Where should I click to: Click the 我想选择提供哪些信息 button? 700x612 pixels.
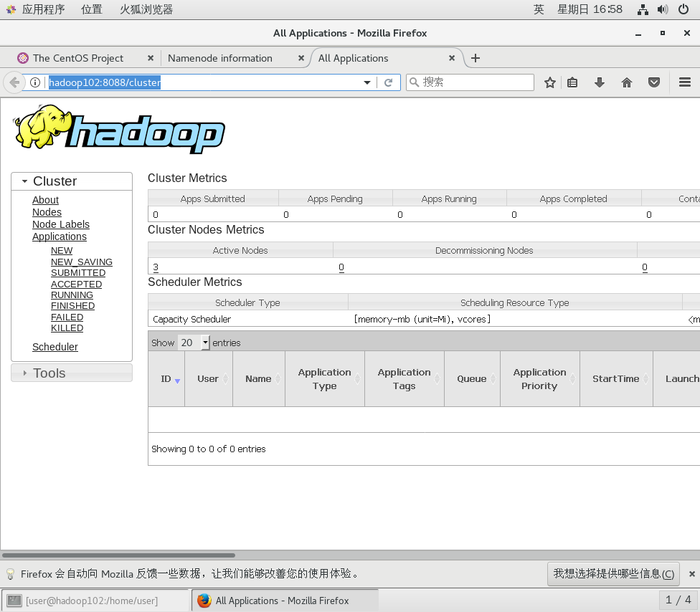click(613, 573)
